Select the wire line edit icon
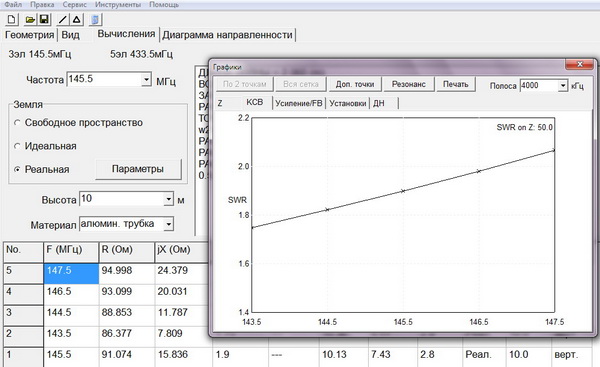This screenshot has width=600, height=367. tap(63, 20)
